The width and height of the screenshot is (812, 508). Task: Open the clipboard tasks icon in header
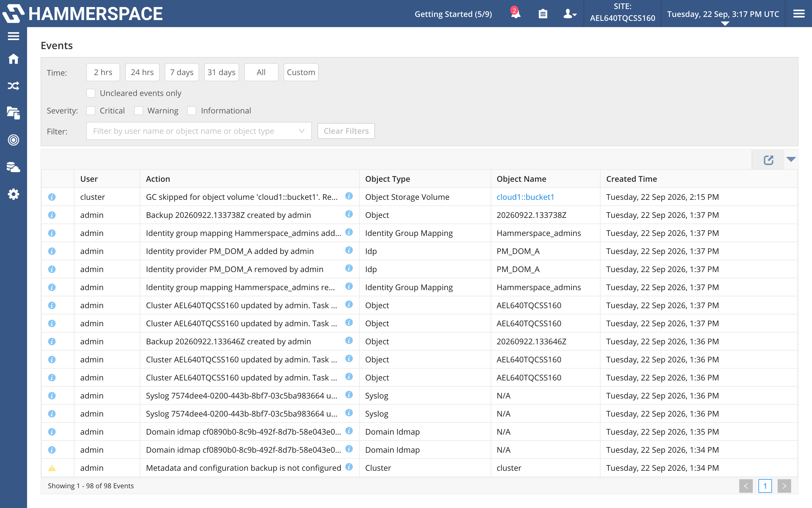click(542, 14)
